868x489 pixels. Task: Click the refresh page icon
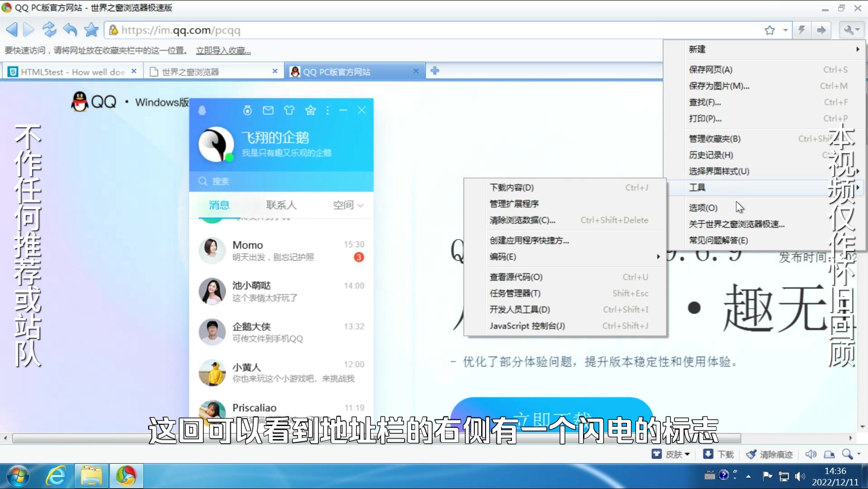click(x=49, y=30)
